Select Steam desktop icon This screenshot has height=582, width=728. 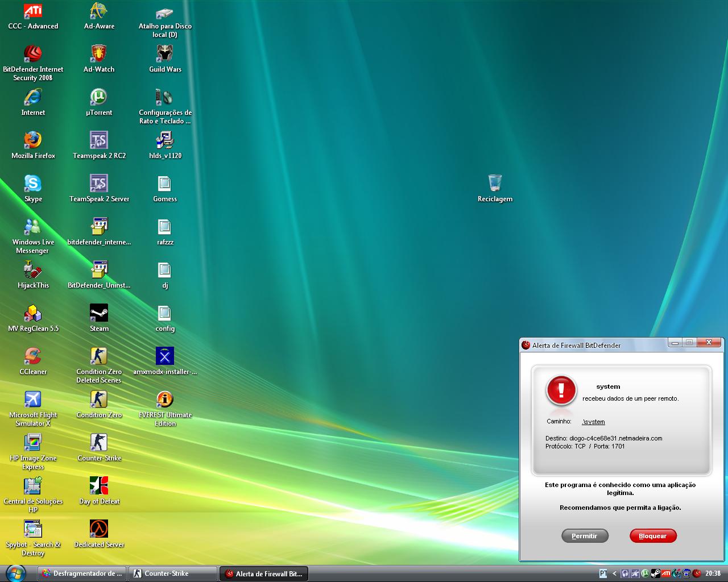pyautogui.click(x=99, y=319)
